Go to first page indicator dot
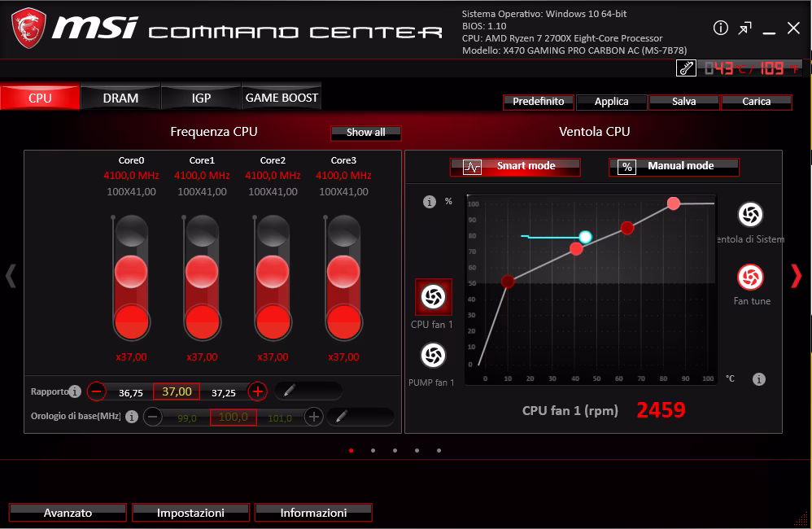 tap(351, 450)
